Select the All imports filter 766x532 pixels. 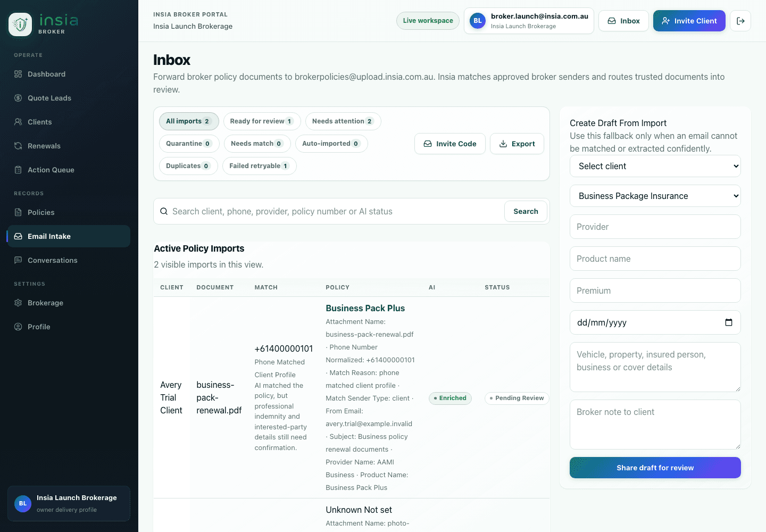189,121
